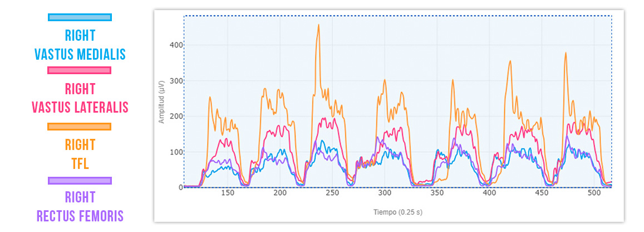Click the blue Right Vastus Medialis color swatch
Viewport: 644px width, 232px height.
[80, 17]
